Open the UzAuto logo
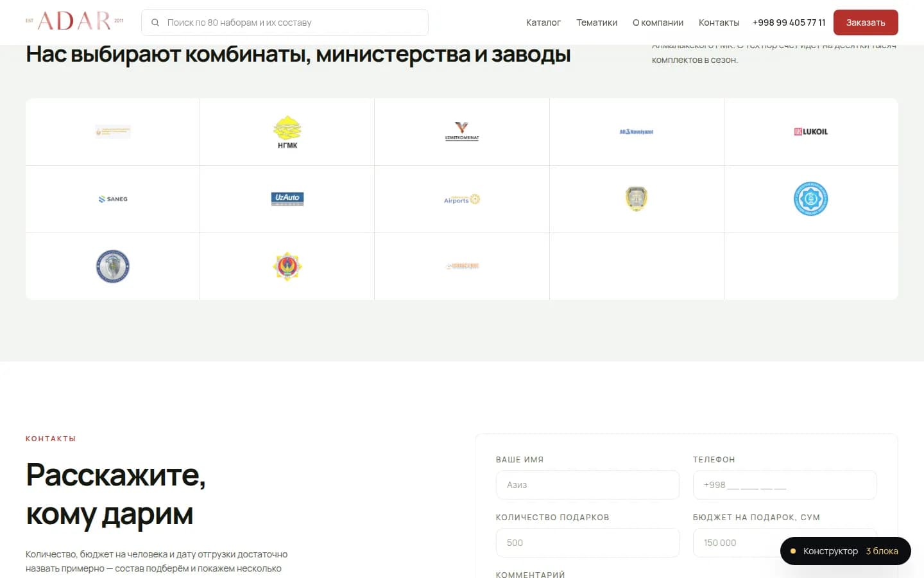 tap(287, 199)
